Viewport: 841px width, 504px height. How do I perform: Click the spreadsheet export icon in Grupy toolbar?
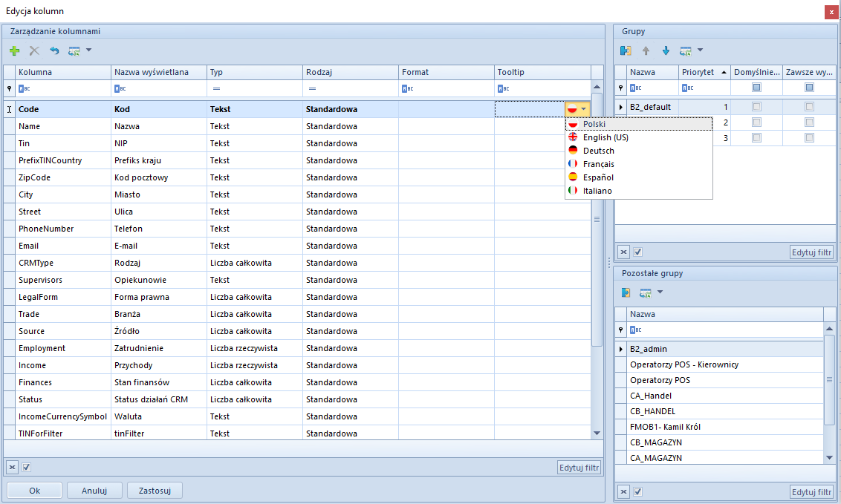click(x=686, y=51)
